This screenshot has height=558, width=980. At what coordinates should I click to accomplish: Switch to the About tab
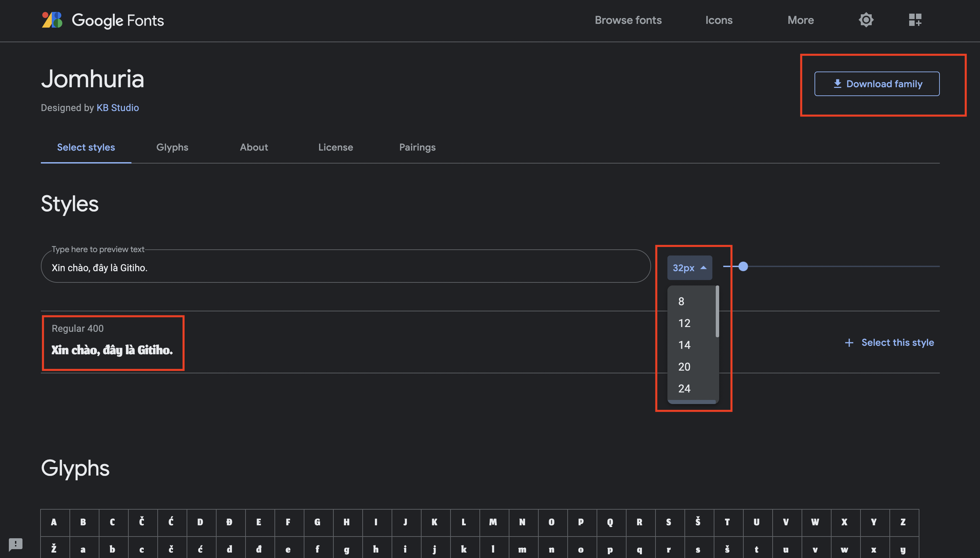(x=254, y=147)
